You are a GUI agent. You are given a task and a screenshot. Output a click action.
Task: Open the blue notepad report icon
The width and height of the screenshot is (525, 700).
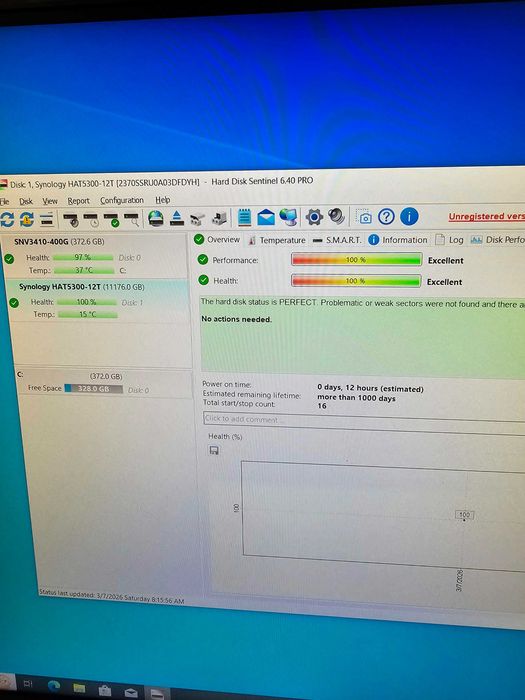point(244,217)
